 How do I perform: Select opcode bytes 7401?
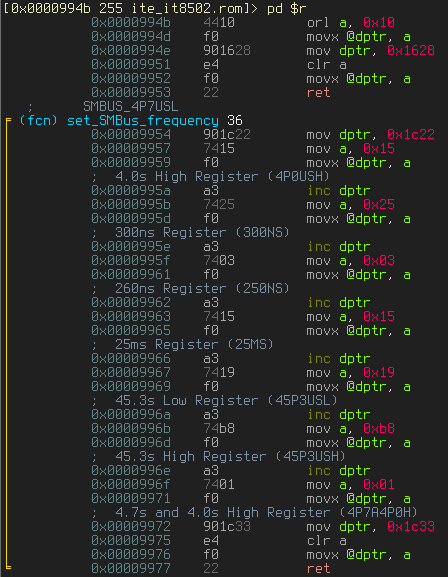(219, 484)
